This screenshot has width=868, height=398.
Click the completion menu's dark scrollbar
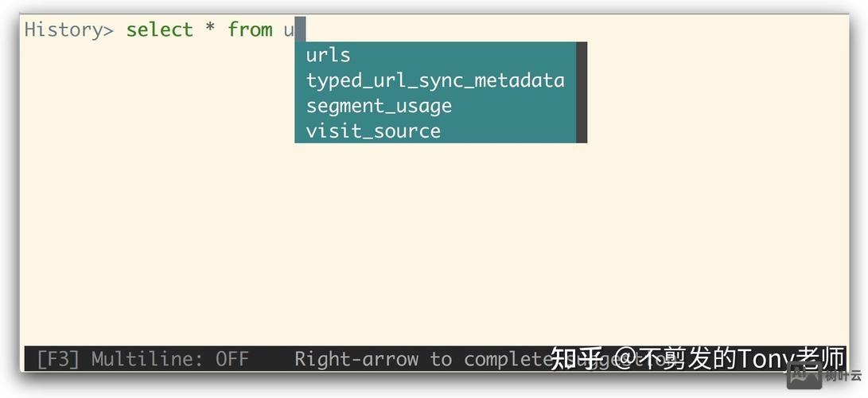(x=582, y=92)
